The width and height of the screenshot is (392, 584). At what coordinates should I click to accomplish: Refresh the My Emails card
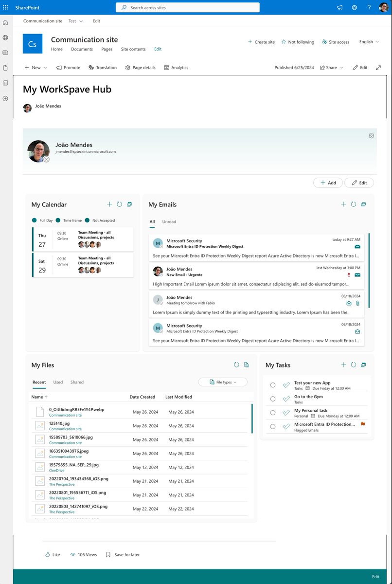click(x=354, y=204)
